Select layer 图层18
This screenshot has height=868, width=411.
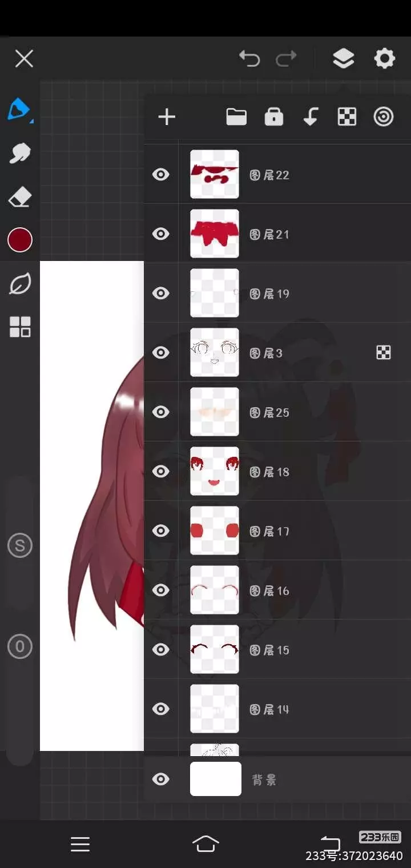pos(277,471)
